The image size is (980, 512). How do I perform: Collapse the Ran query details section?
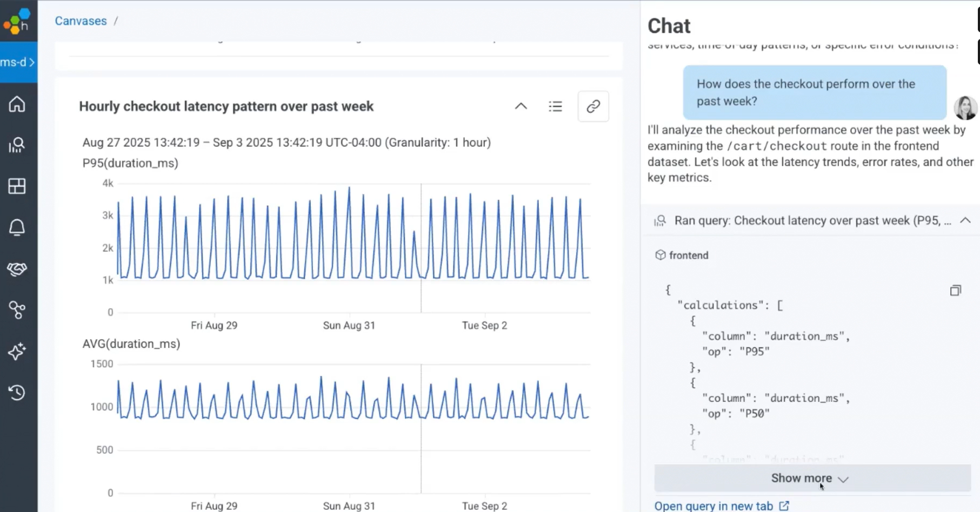(x=965, y=220)
